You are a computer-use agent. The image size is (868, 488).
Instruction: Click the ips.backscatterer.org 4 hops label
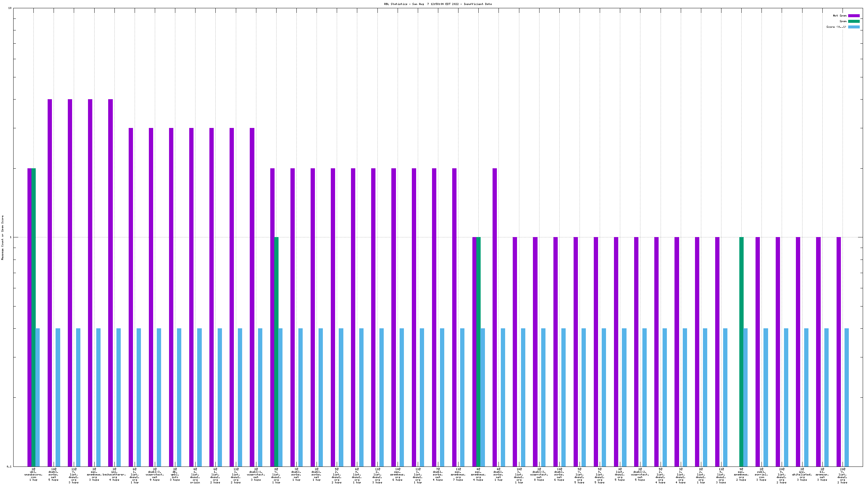114,474
